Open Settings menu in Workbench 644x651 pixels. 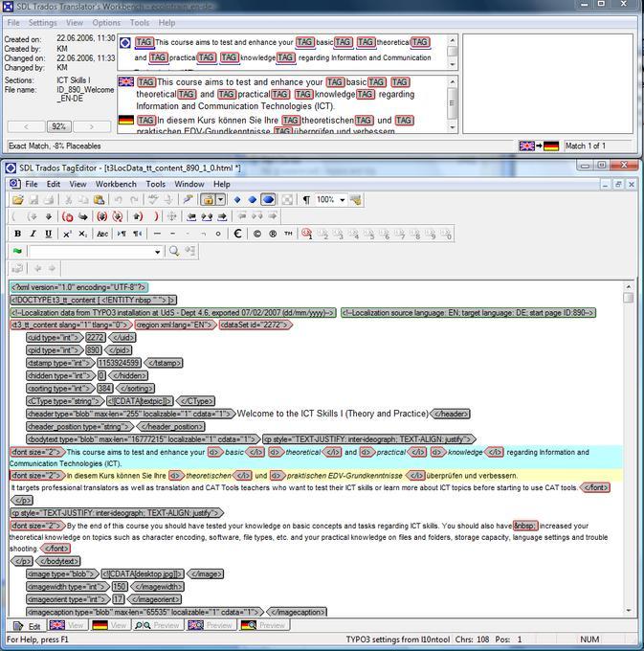[x=43, y=23]
